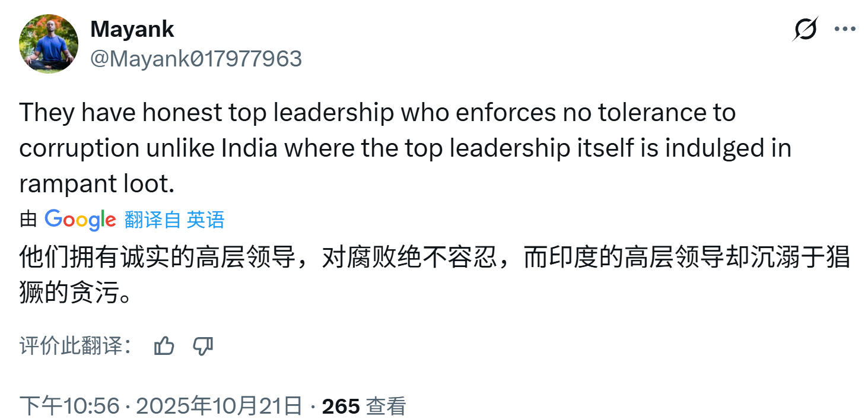Image resolution: width=868 pixels, height=419 pixels.
Task: Click the translated Chinese tweet text
Action: point(415,259)
